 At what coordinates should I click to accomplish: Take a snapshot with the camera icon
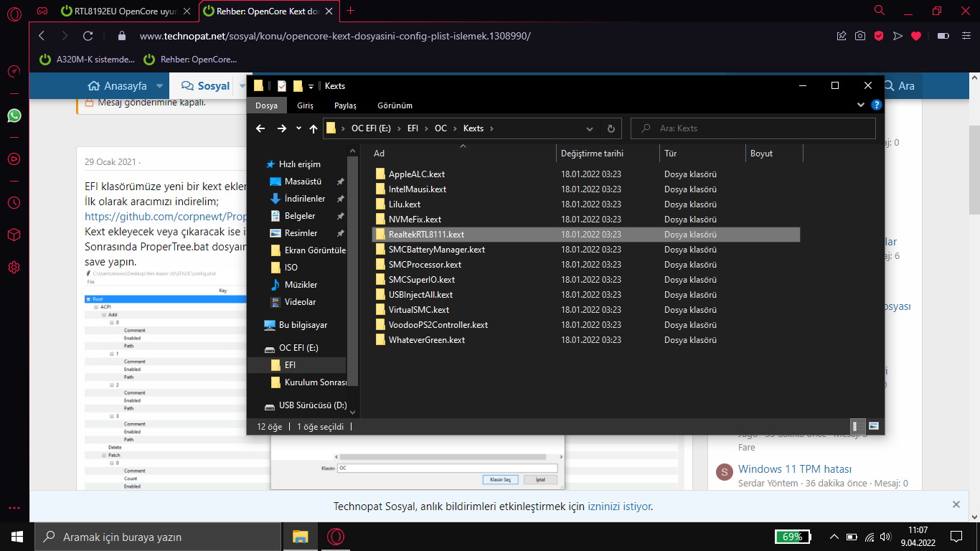point(860,36)
